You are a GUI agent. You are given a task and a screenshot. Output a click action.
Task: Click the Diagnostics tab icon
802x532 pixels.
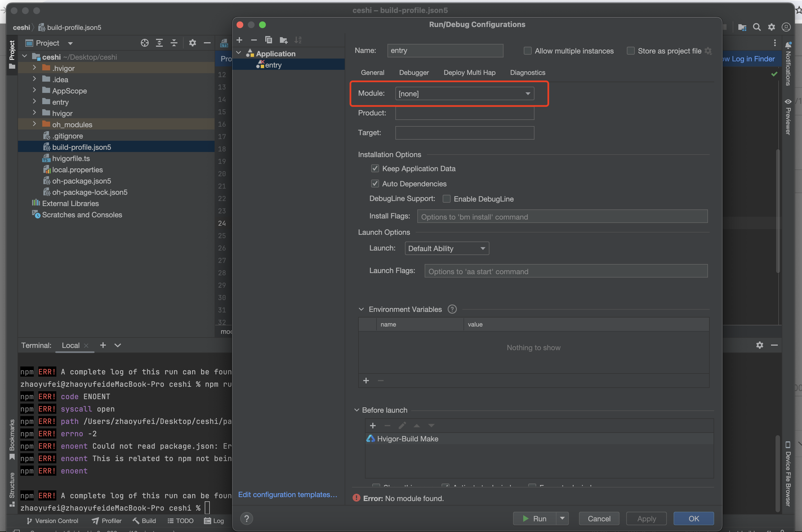[526, 72]
